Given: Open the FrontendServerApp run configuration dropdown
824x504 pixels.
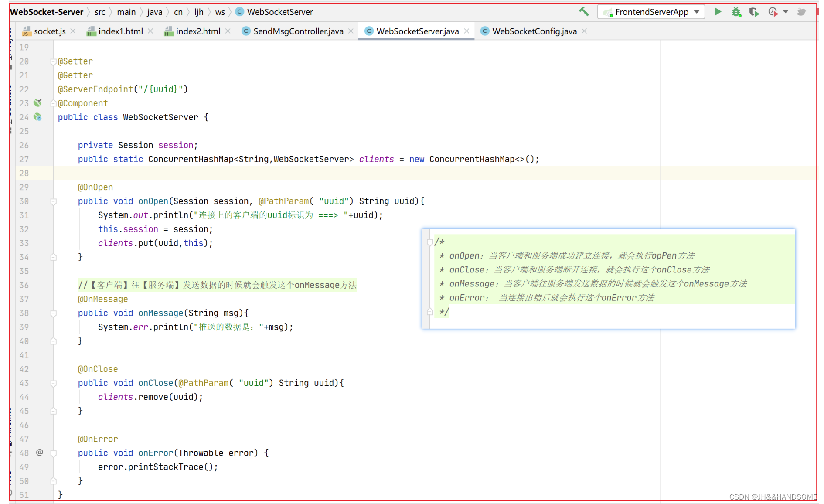Looking at the screenshot, I should [x=651, y=12].
